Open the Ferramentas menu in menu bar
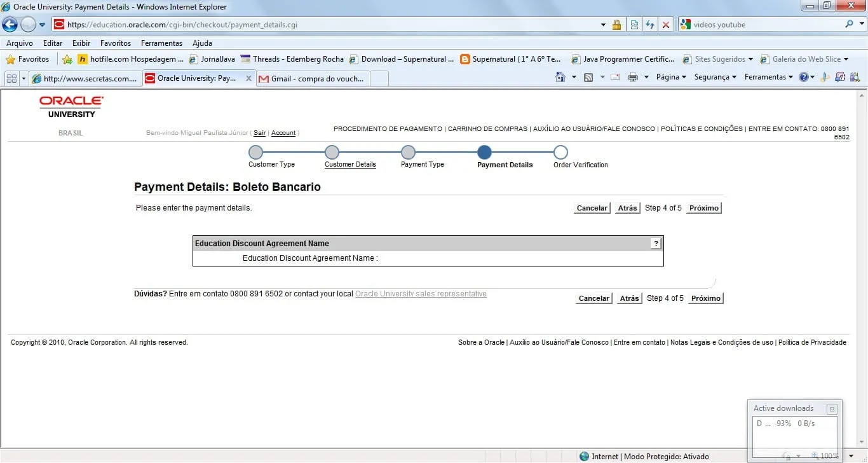868x463 pixels. coord(161,43)
